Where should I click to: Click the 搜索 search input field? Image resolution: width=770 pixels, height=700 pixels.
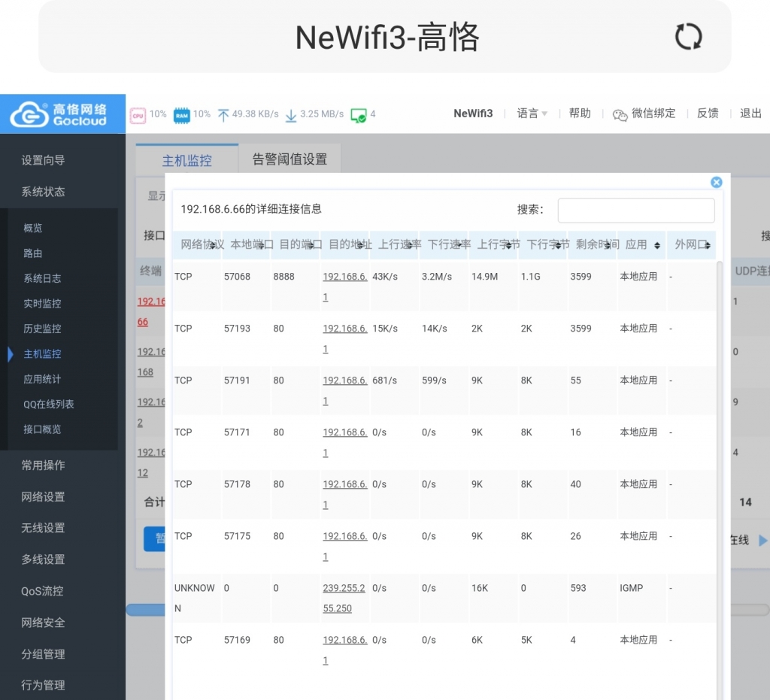tap(635, 211)
